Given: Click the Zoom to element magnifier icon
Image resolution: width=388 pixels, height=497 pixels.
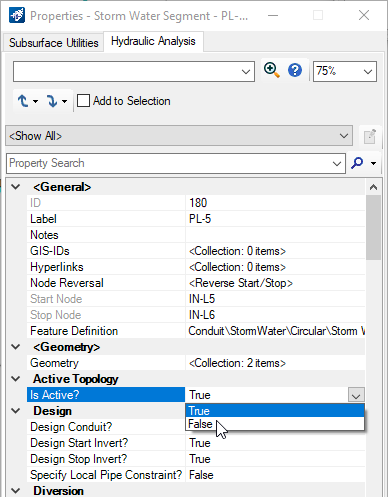Looking at the screenshot, I should (x=272, y=70).
